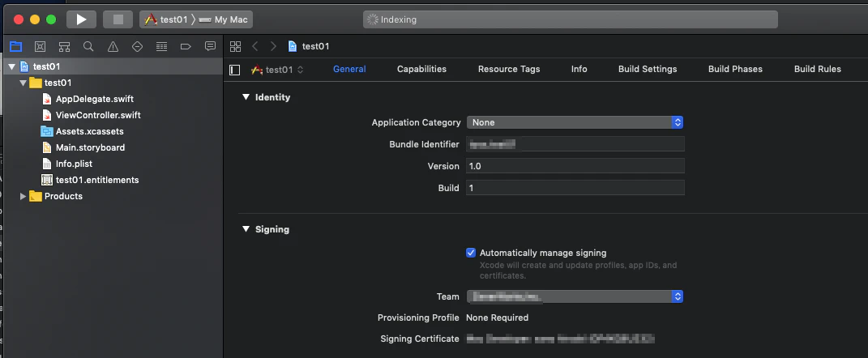Viewport: 868px width, 358px height.
Task: Click test01 in the jump bar
Action: click(310, 46)
